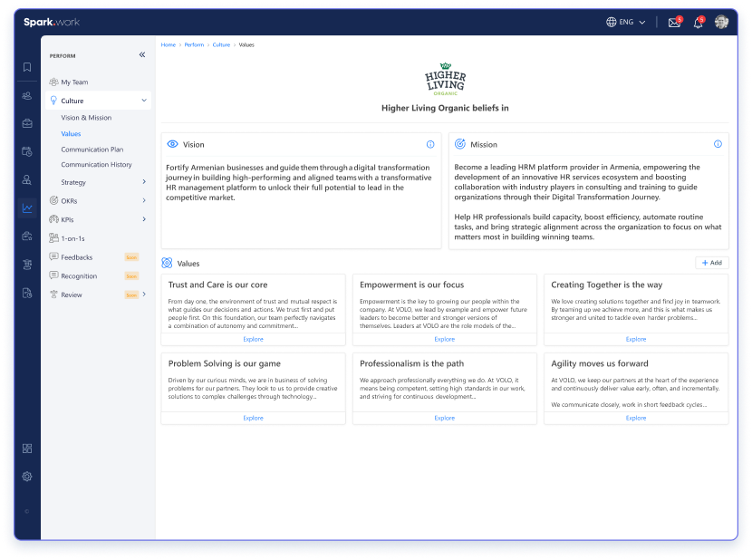752x560 pixels.
Task: Expand the Review submenu arrow
Action: pyautogui.click(x=144, y=294)
